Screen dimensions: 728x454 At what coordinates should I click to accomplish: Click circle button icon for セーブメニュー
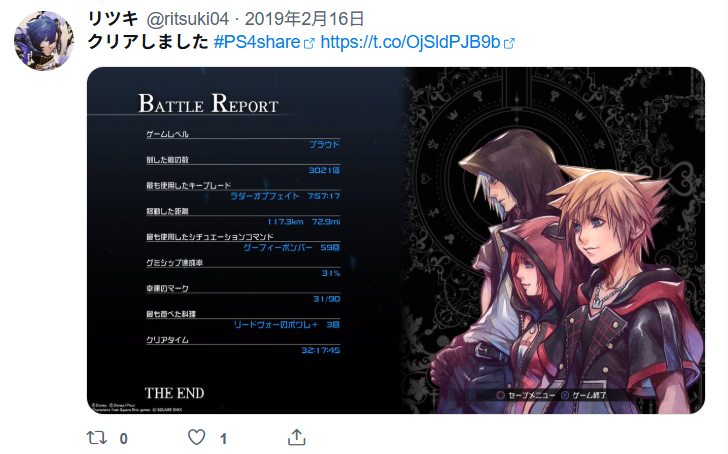click(x=500, y=395)
